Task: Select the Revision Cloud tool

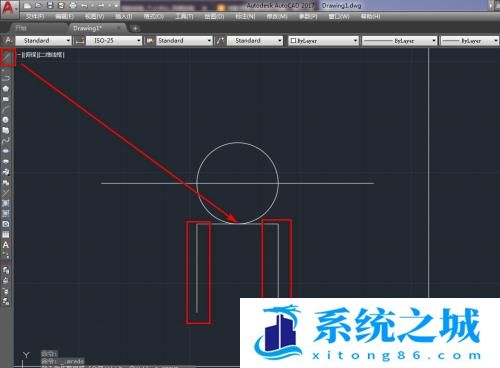Action: pyautogui.click(x=6, y=130)
